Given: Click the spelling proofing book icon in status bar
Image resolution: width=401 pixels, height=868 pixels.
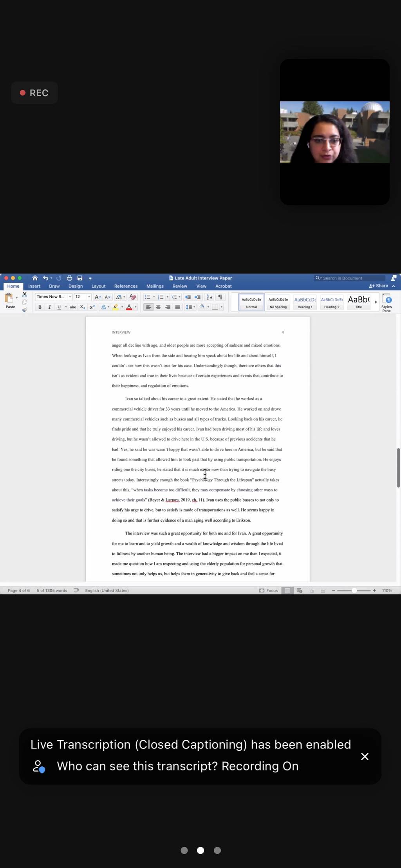Looking at the screenshot, I should tap(76, 591).
